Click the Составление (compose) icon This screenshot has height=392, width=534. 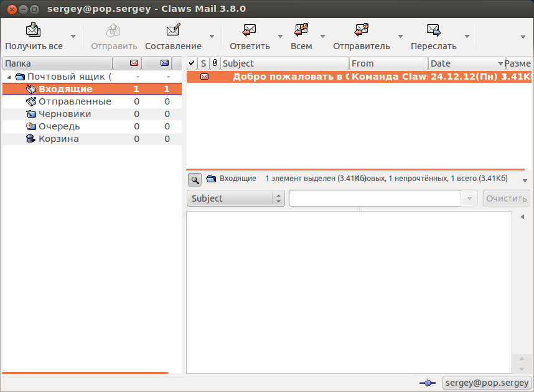173,30
